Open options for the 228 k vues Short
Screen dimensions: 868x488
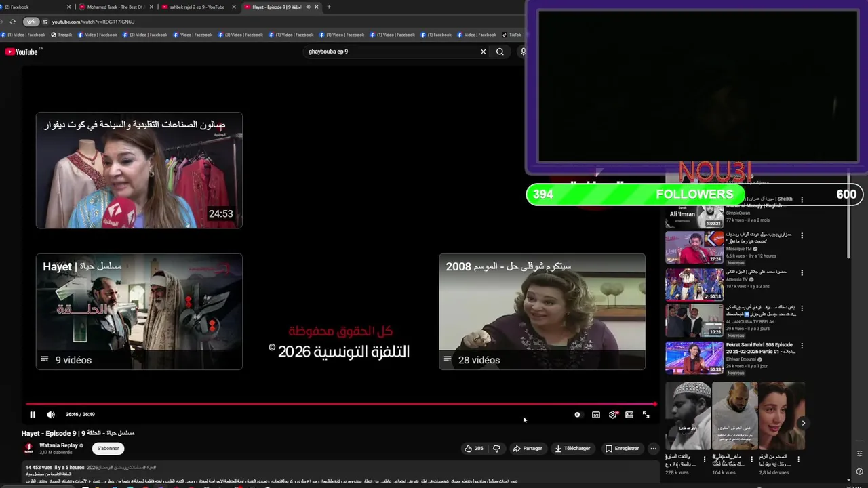coord(705,459)
